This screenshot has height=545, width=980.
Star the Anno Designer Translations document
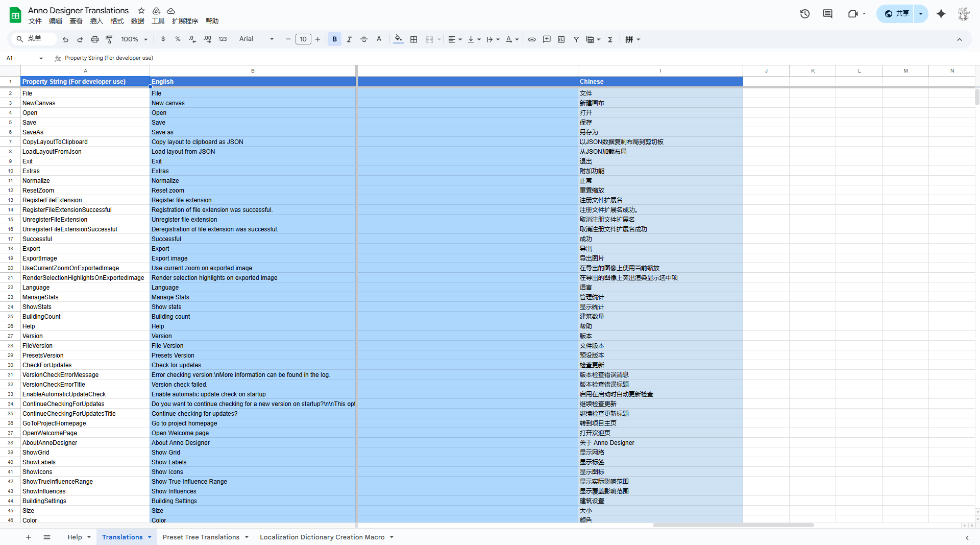click(141, 11)
